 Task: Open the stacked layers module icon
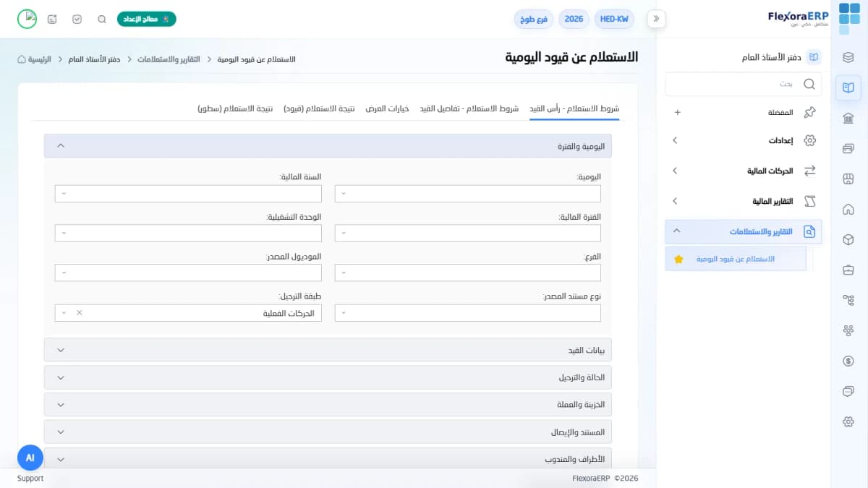pos(848,57)
